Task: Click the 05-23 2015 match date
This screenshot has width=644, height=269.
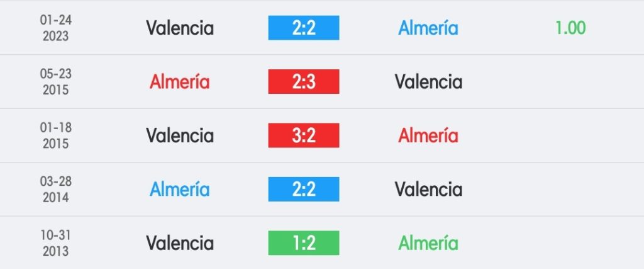Action: point(56,81)
